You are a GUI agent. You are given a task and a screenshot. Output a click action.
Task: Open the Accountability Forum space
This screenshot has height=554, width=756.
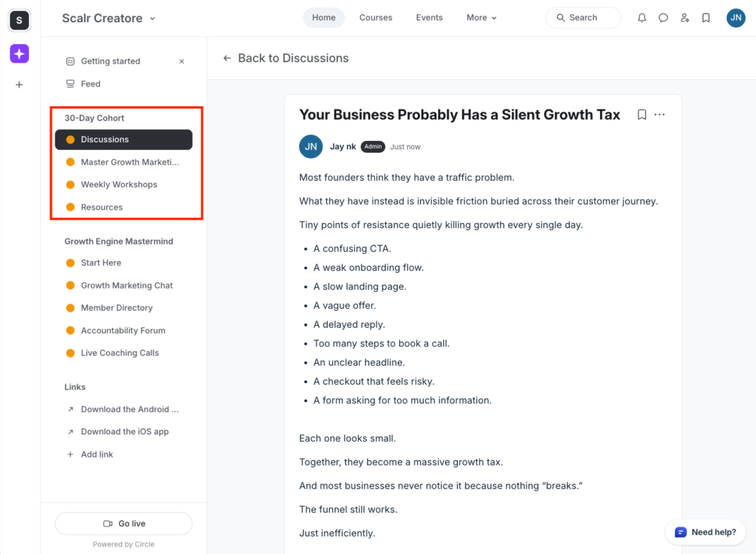tap(123, 331)
